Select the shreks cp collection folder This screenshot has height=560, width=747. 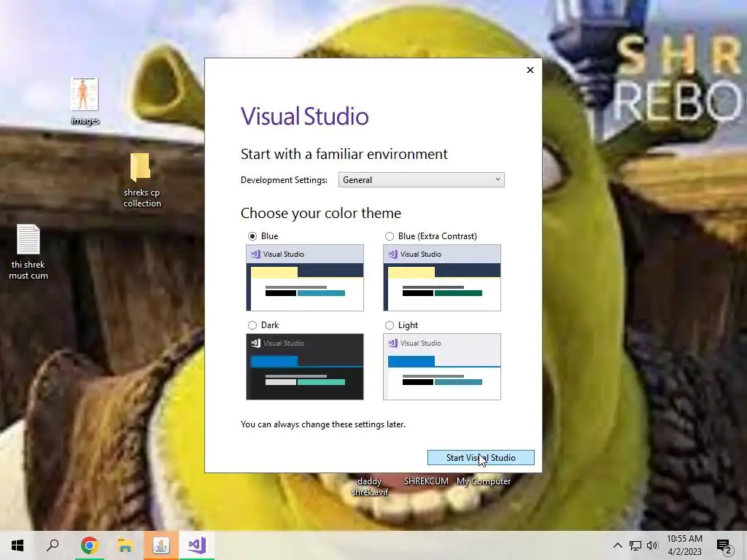click(x=142, y=180)
